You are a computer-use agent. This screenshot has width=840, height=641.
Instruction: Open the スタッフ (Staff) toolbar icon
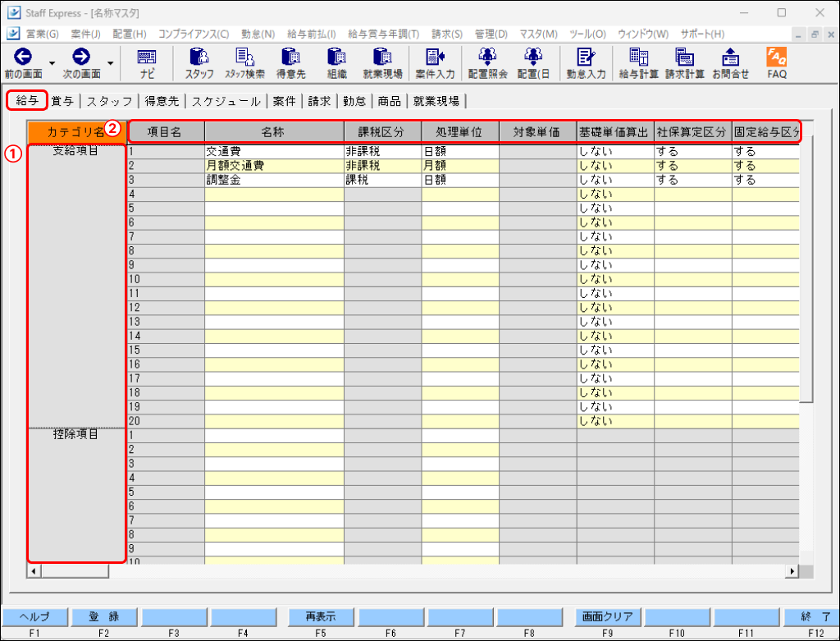pyautogui.click(x=197, y=62)
